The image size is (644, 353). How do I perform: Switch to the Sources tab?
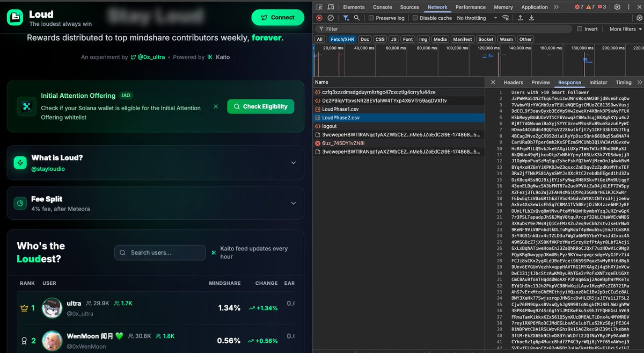[x=409, y=7]
